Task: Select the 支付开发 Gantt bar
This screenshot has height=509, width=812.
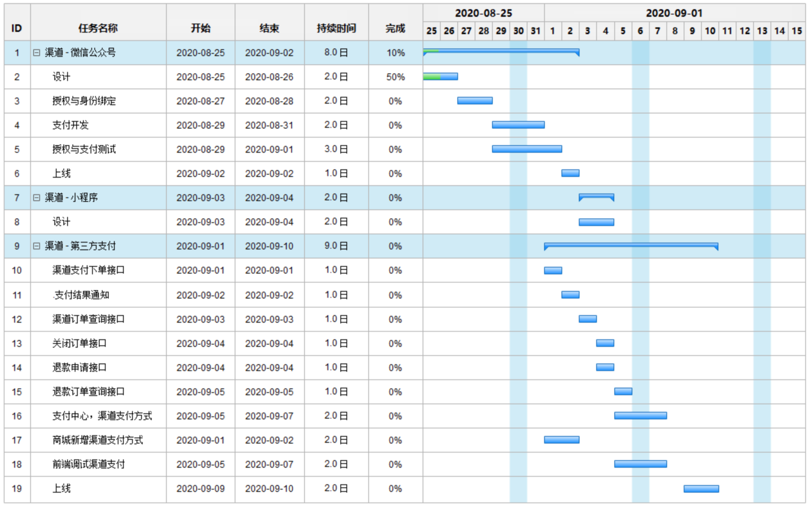Action: point(518,125)
